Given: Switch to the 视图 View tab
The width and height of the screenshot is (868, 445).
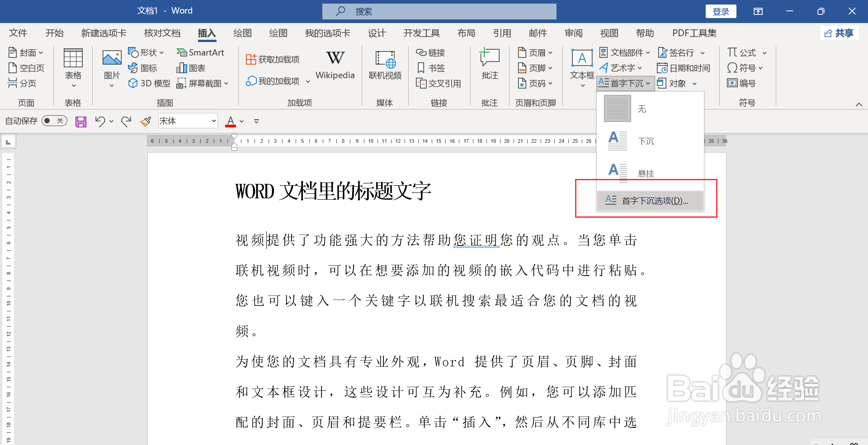Looking at the screenshot, I should click(x=609, y=33).
